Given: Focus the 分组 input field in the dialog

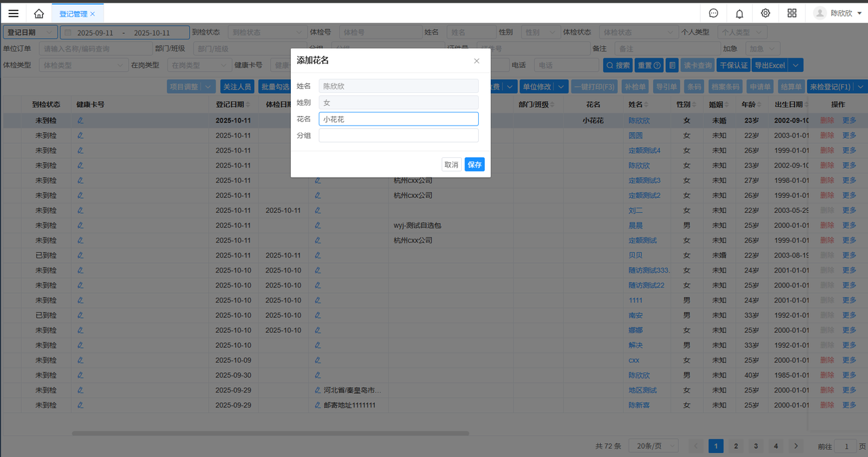Looking at the screenshot, I should (398, 136).
